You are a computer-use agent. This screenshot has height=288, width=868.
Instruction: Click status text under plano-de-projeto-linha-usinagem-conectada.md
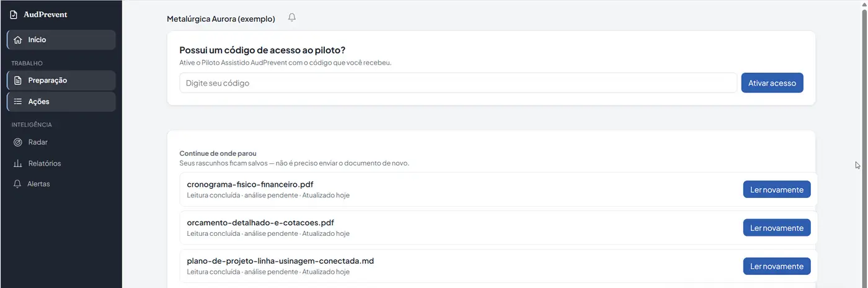[268, 272]
